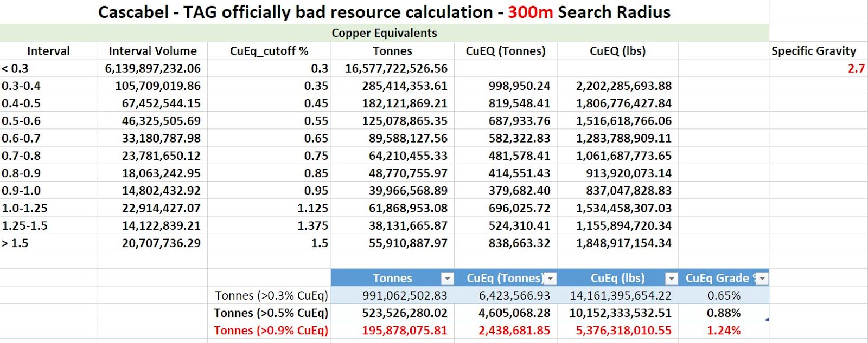Screen dimensions: 868x343
Task: Select cutoff value 1.125
Action: click(x=269, y=208)
